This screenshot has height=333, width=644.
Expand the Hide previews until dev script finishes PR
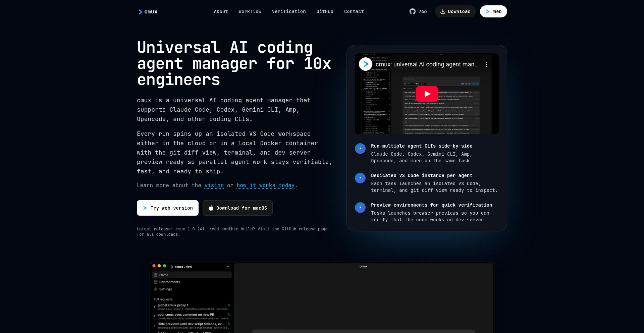155,326
